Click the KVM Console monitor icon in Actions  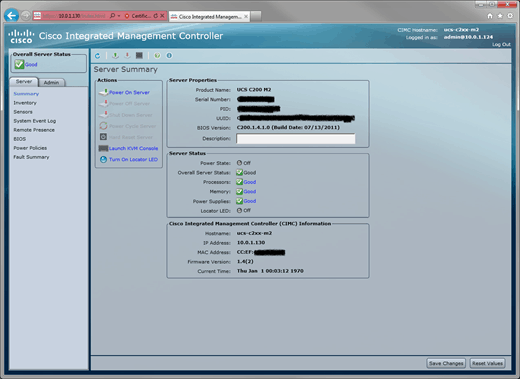pos(103,148)
